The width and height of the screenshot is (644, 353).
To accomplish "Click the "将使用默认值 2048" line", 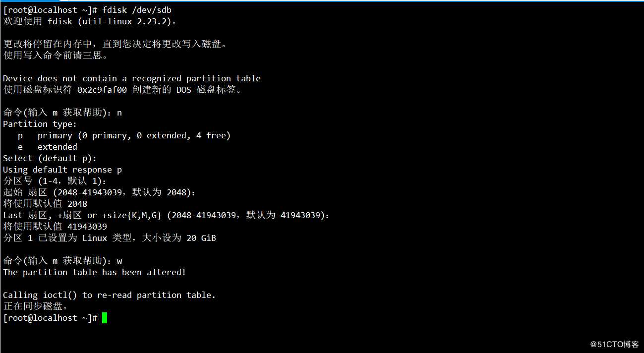I will click(45, 204).
